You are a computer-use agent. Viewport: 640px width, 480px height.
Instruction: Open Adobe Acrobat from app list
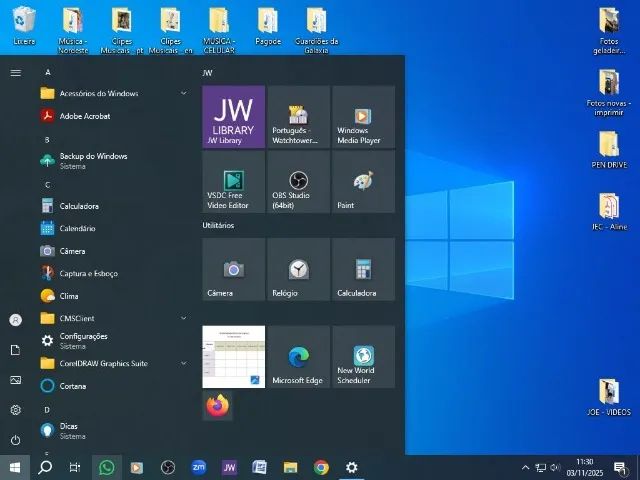coord(114,116)
